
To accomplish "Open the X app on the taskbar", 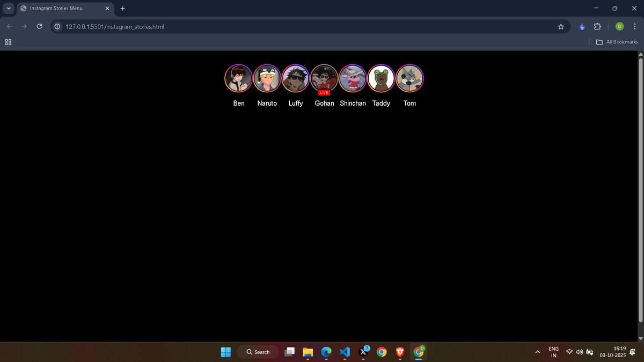I will 363,352.
